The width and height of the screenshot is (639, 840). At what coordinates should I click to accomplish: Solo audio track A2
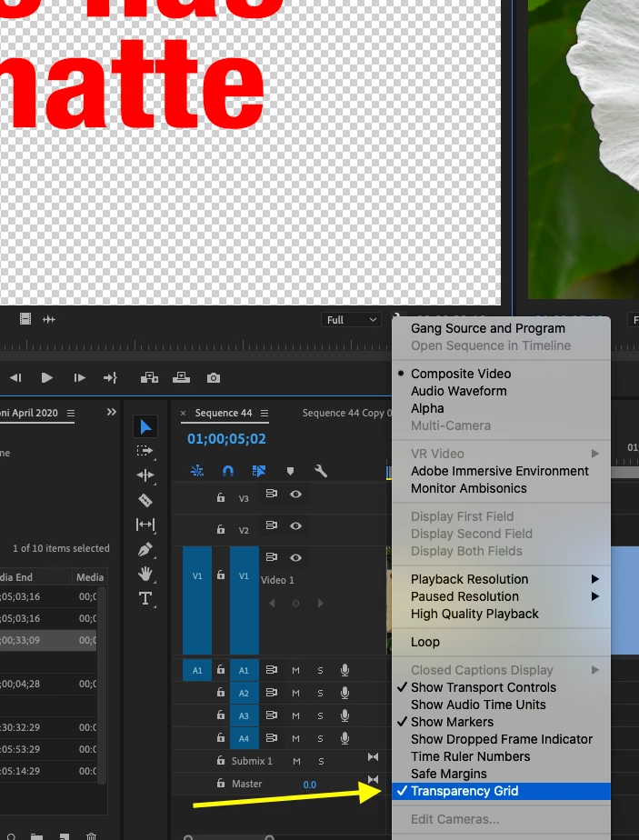(x=320, y=694)
